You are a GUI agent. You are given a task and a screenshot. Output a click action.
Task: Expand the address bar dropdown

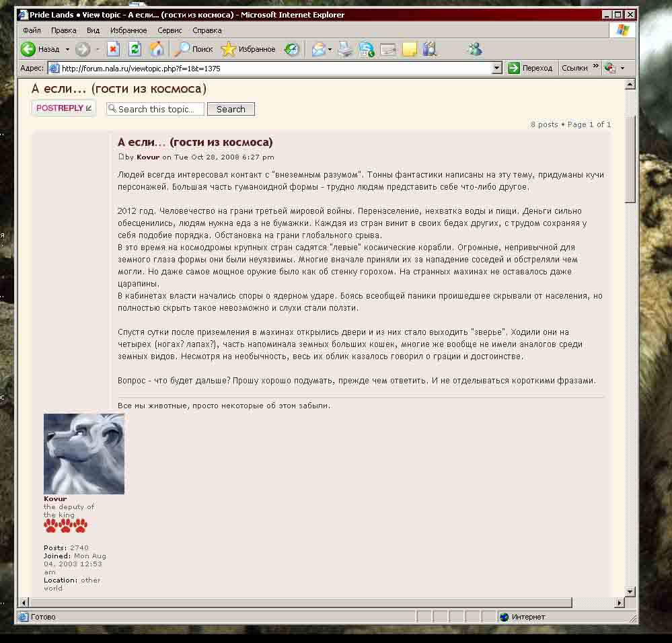point(497,68)
